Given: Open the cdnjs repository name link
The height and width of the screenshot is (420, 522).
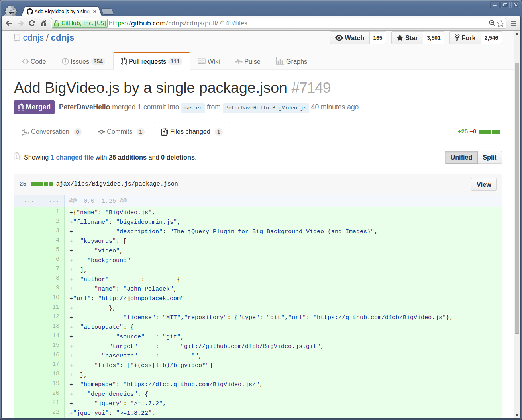Looking at the screenshot, I should point(63,38).
